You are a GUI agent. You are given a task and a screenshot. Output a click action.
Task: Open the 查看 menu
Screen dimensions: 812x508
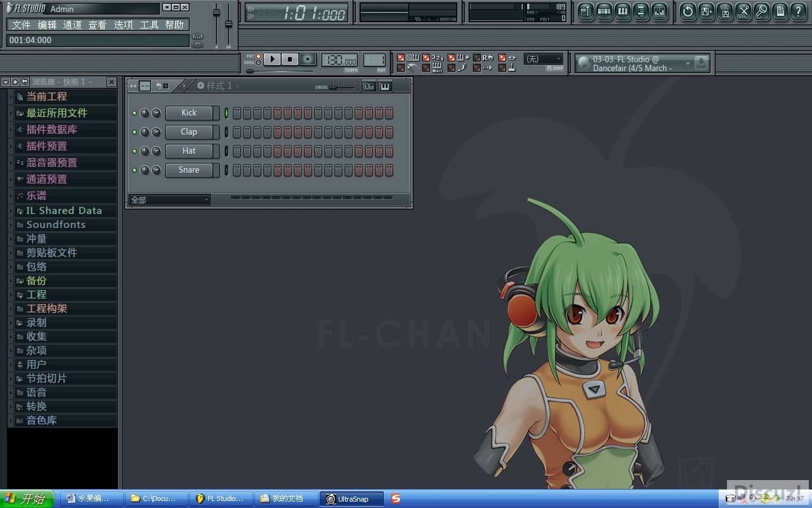[97, 25]
